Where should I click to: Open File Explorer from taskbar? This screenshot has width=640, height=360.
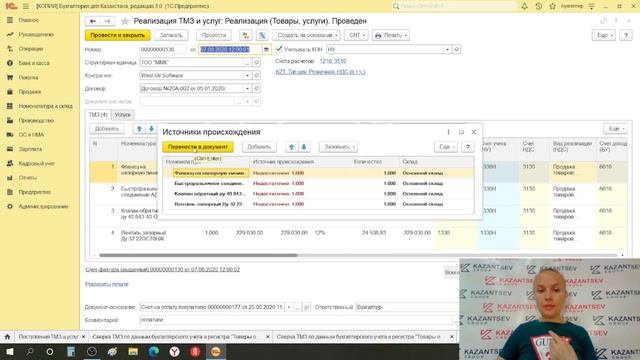pyautogui.click(x=133, y=351)
